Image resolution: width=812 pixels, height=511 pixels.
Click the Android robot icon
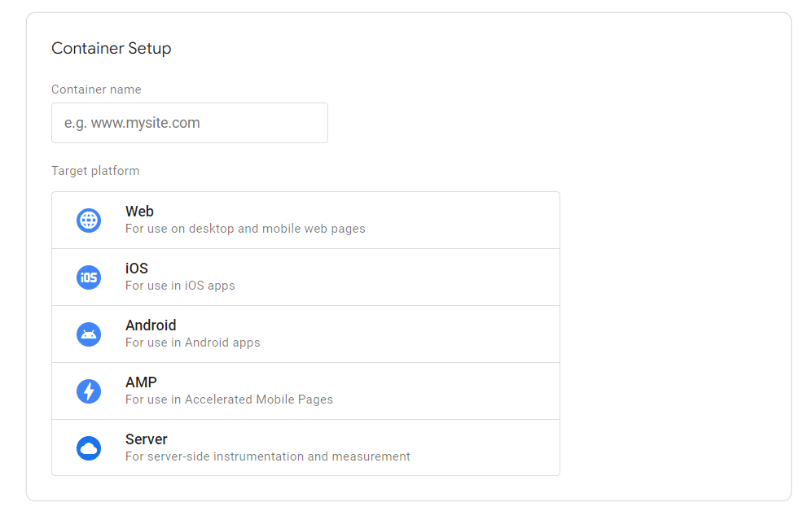point(88,334)
